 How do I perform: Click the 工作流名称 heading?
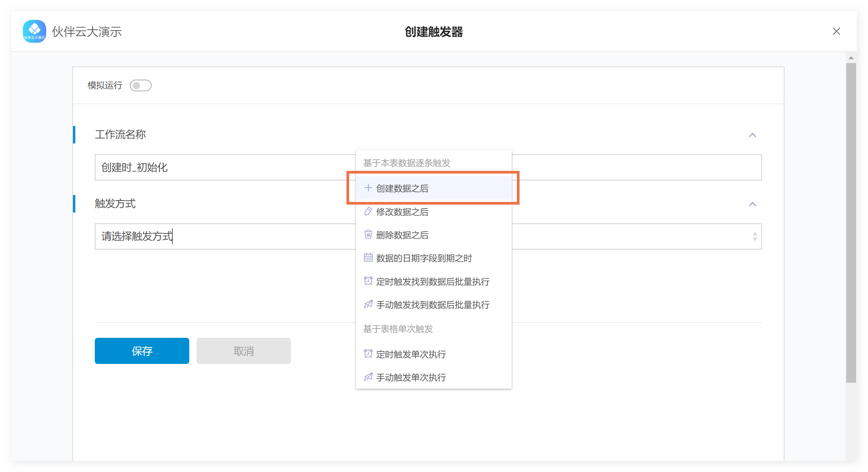point(120,135)
